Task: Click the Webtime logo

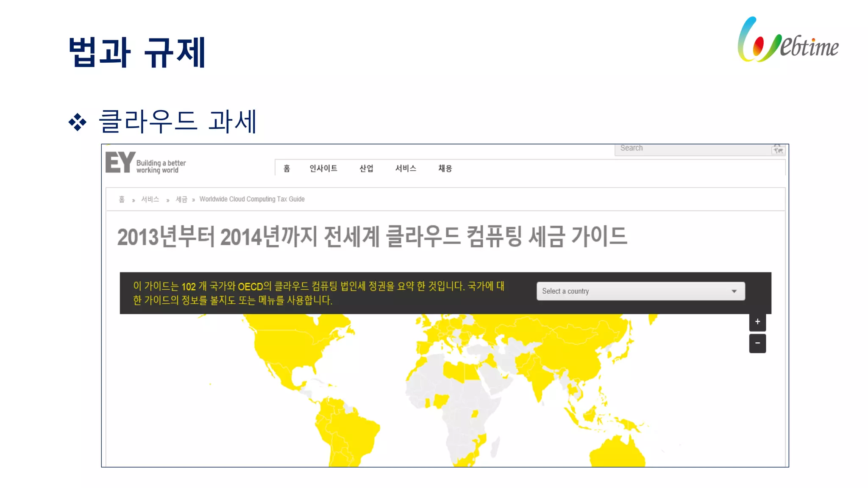Action: pos(788,39)
